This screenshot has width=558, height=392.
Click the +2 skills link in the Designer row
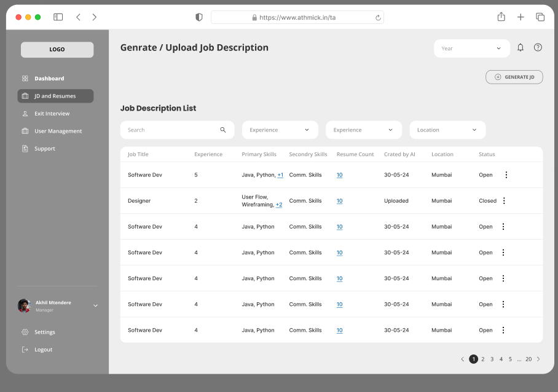[279, 205]
